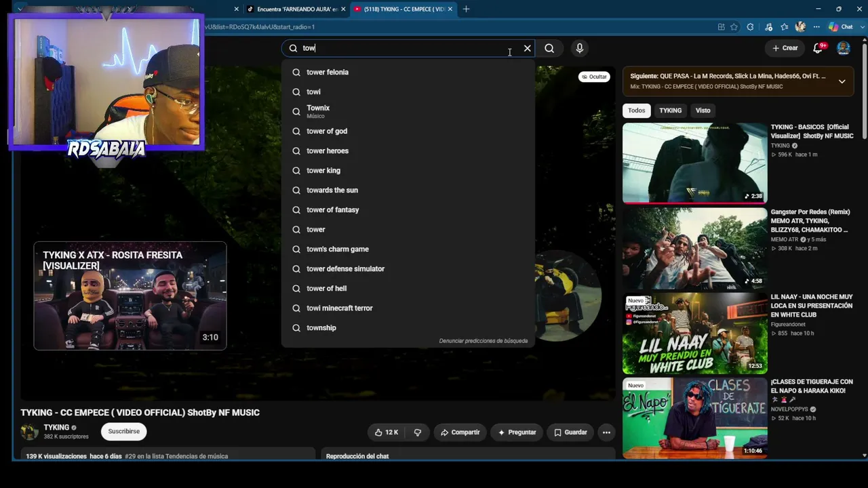Click the split screen icon in address bar
868x488 pixels.
click(721, 27)
